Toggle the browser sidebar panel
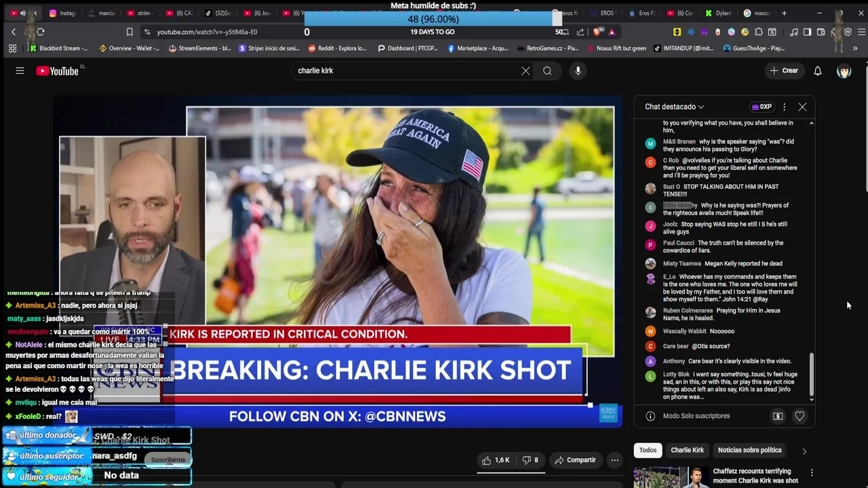The height and width of the screenshot is (488, 868). point(807,32)
